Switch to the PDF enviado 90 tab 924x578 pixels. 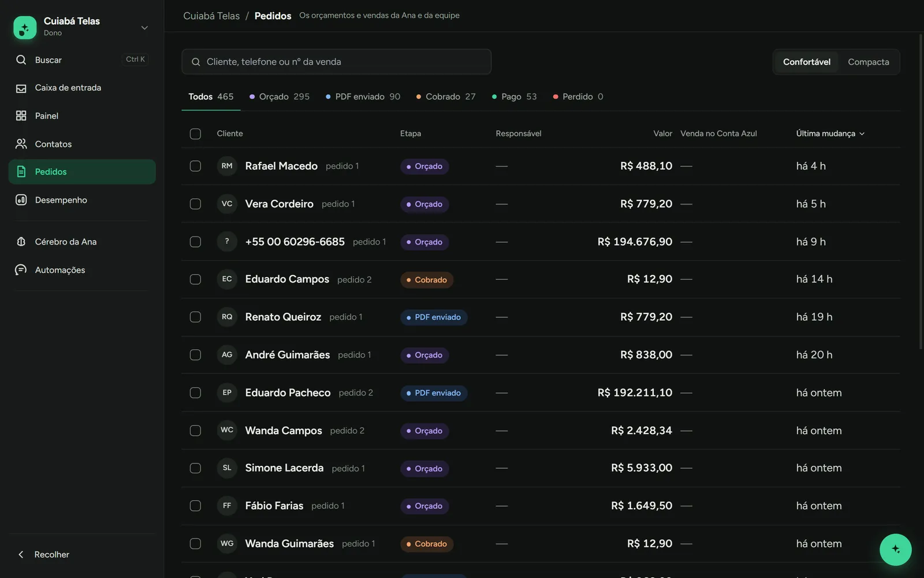pos(363,97)
